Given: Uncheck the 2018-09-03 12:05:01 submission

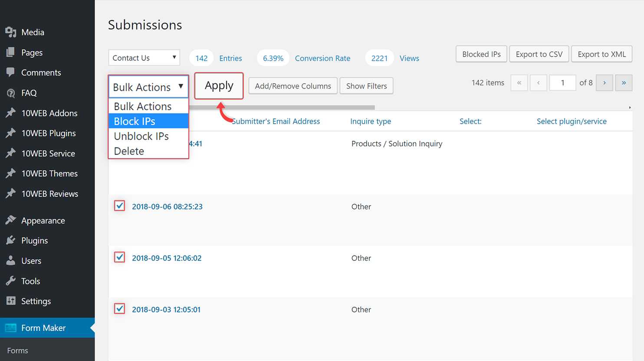Looking at the screenshot, I should point(120,308).
